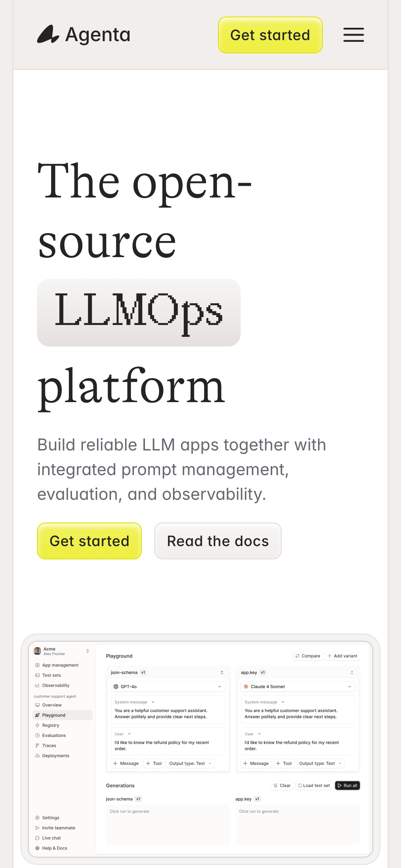Open the GPT-4o model dropdown
Screen dimensions: 401x868
[x=168, y=686]
